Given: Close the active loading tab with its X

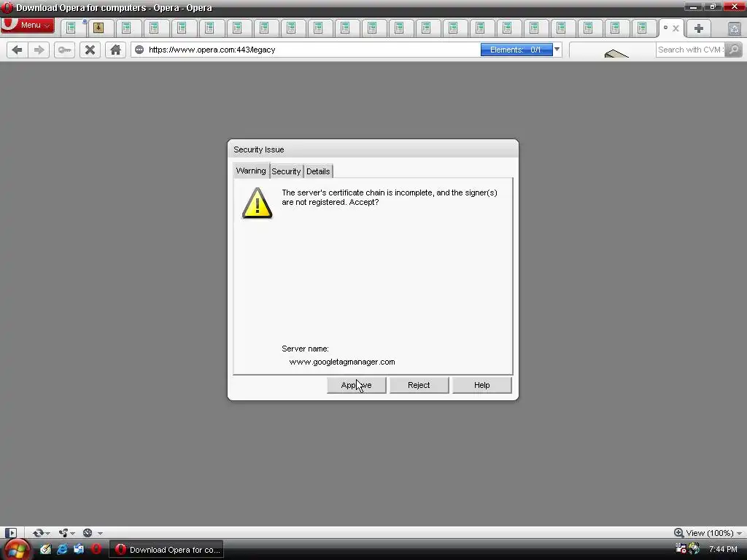Looking at the screenshot, I should pyautogui.click(x=676, y=28).
